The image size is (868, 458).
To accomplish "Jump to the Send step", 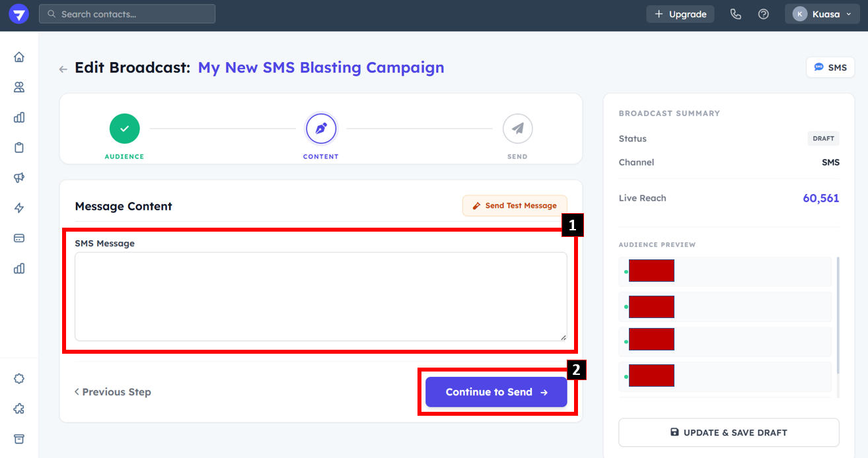I will pos(517,129).
